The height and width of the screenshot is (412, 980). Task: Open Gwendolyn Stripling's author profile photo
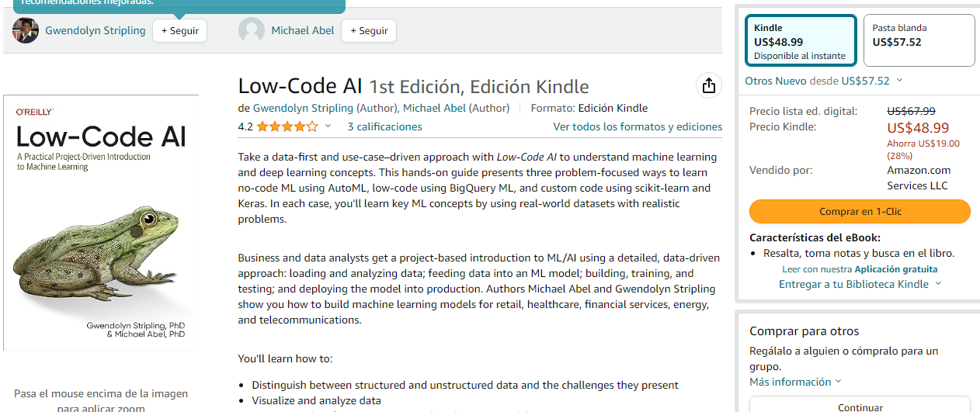[x=26, y=31]
